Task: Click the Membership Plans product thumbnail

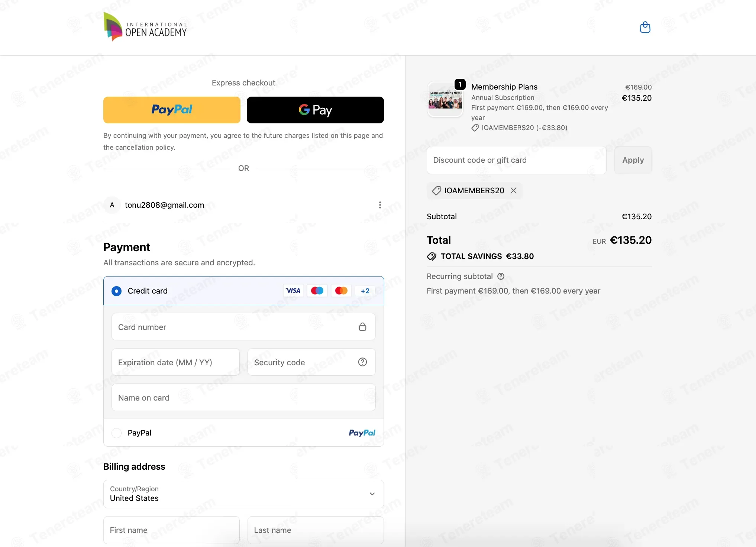Action: (445, 99)
